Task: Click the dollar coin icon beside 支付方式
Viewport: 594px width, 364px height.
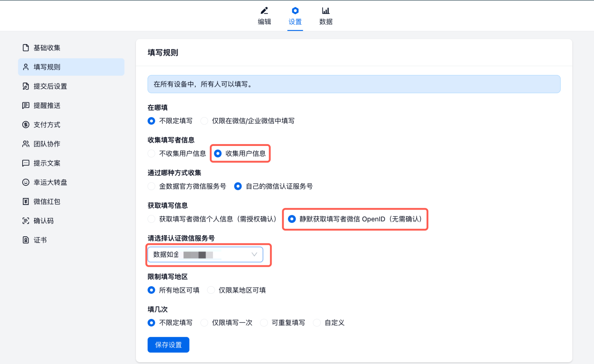Action: (x=26, y=125)
